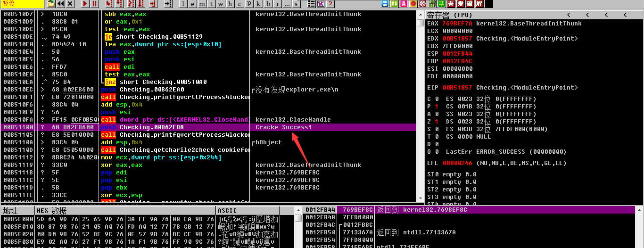Click the Trace into toolbar icon
The height and width of the screenshot is (248, 644).
click(131, 4)
